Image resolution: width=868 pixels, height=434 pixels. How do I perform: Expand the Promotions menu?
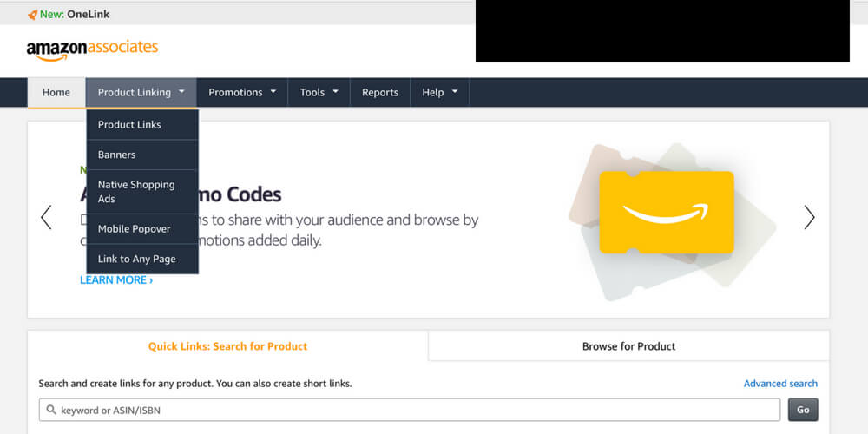pyautogui.click(x=242, y=93)
